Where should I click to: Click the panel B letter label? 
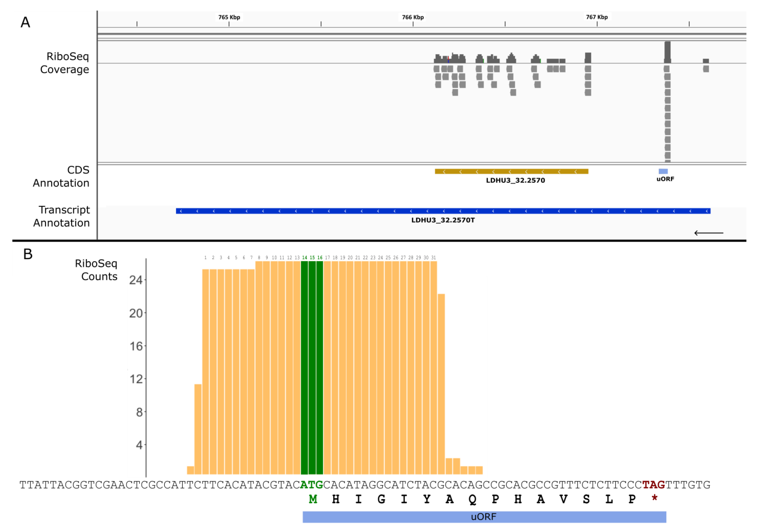(28, 254)
